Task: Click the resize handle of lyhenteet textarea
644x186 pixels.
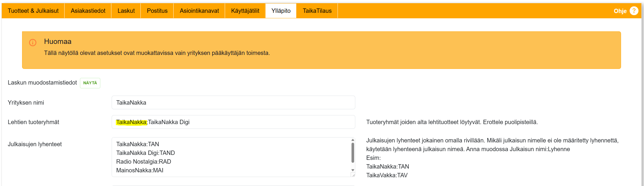Action: 353,175
